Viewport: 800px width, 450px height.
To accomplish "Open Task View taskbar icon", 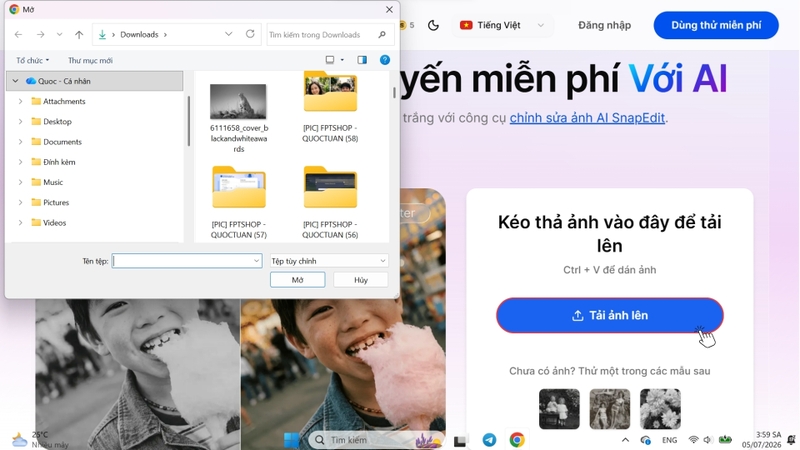I will (x=460, y=441).
